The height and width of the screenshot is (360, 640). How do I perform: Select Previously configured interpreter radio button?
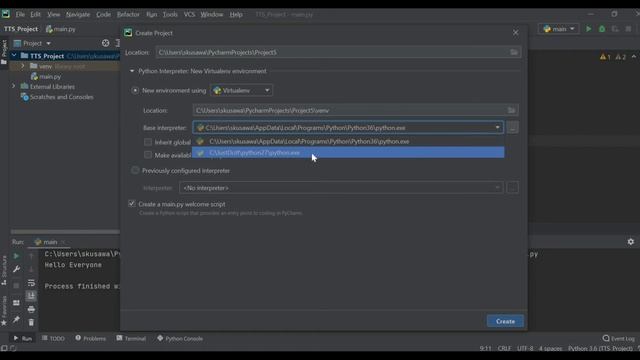click(x=135, y=171)
